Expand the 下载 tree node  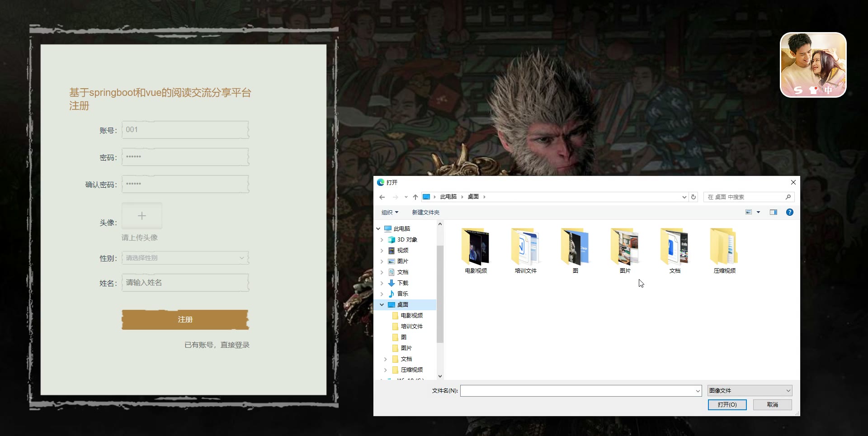(382, 283)
